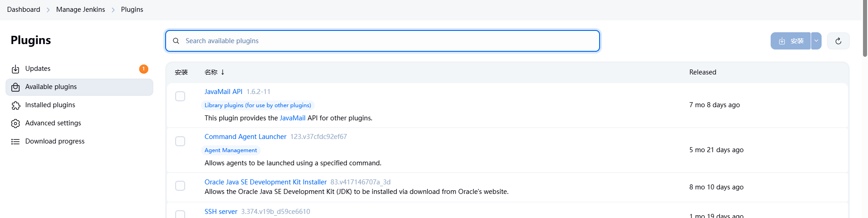
Task: Tick the SSH server plugin checkbox
Action: (x=180, y=214)
